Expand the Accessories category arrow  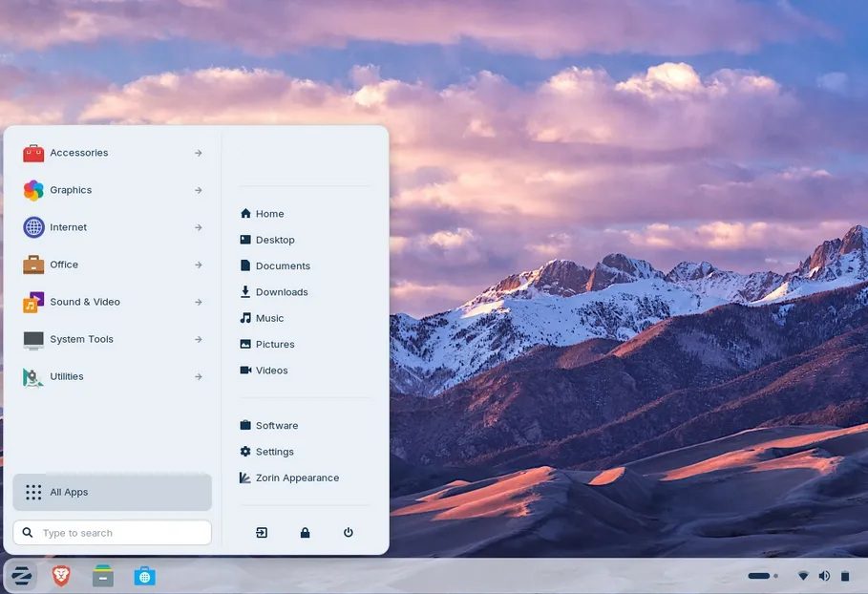click(199, 153)
